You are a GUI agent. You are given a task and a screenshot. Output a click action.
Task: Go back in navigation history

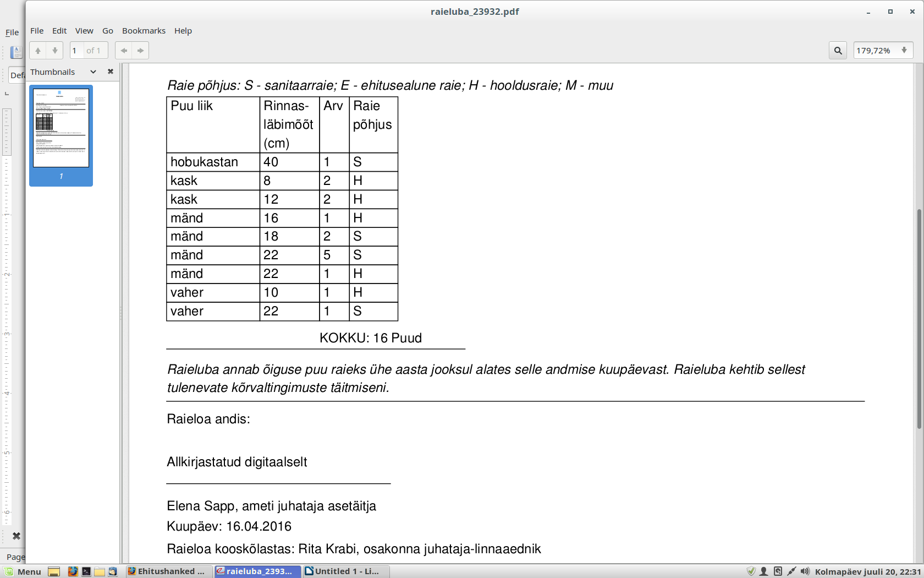[x=124, y=51]
